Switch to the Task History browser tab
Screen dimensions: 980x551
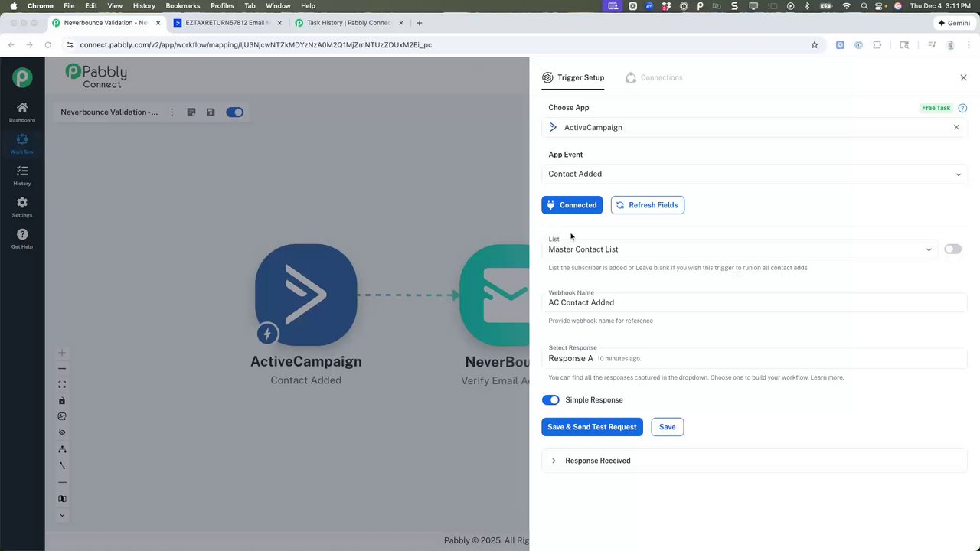(348, 23)
